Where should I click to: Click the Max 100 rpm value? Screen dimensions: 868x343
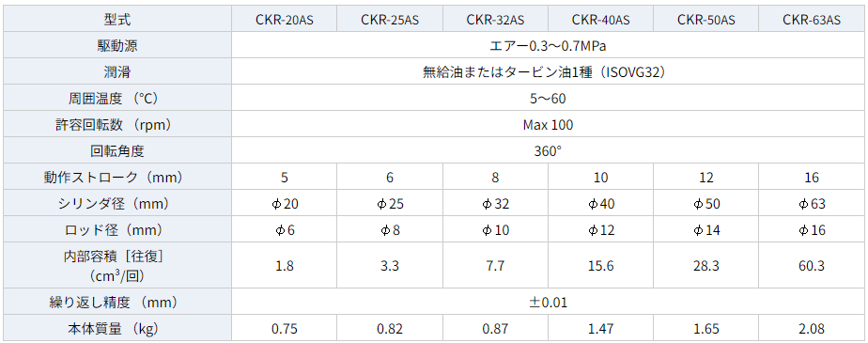[x=548, y=125]
